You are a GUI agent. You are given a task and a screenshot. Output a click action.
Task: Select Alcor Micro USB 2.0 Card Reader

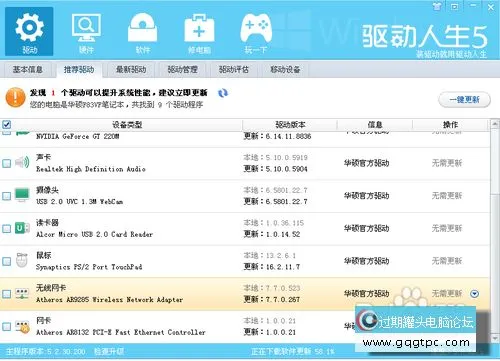[94, 234]
